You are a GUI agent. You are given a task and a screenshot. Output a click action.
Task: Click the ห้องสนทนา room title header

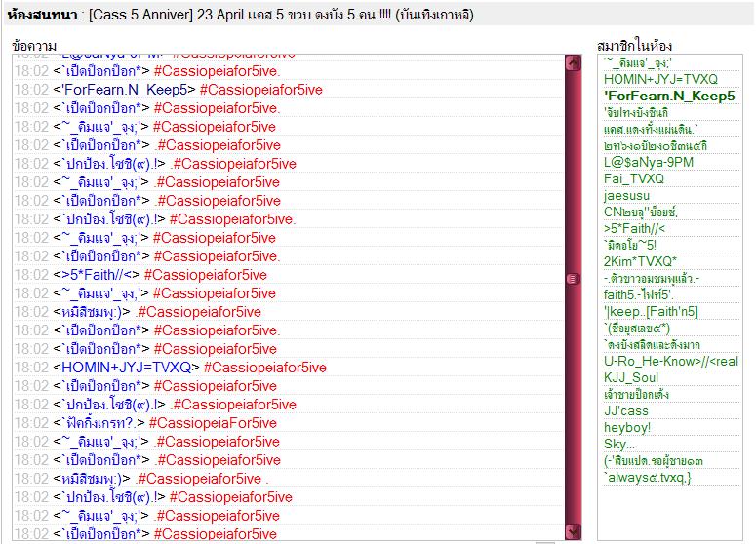pyautogui.click(x=240, y=15)
